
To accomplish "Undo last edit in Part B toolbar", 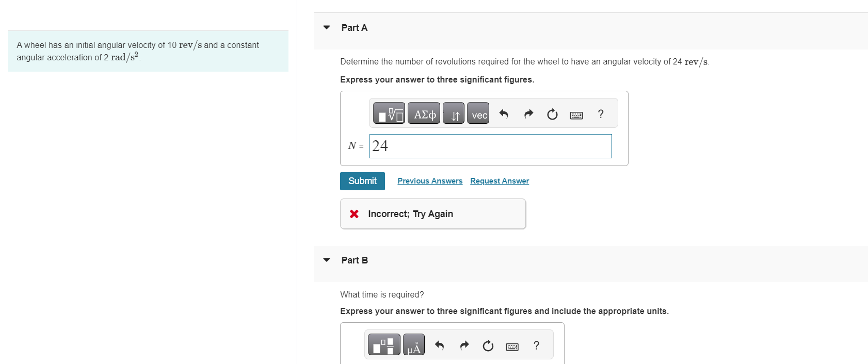I will tap(440, 345).
